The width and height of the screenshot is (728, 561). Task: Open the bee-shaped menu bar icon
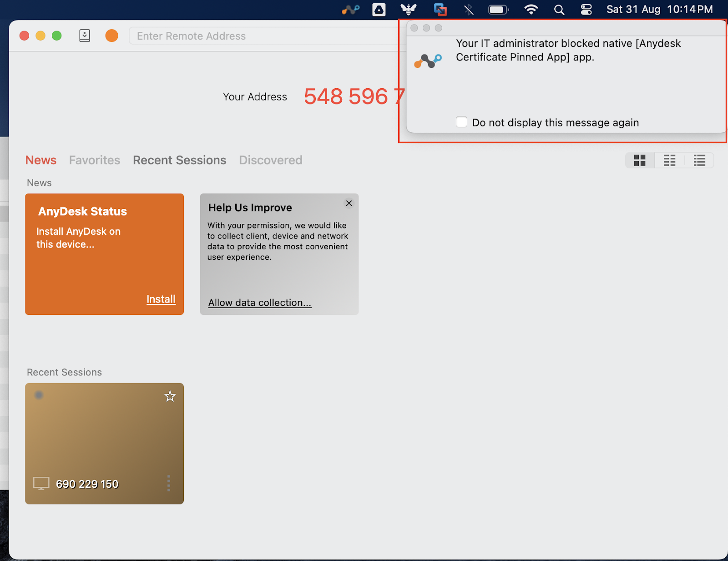[409, 10]
